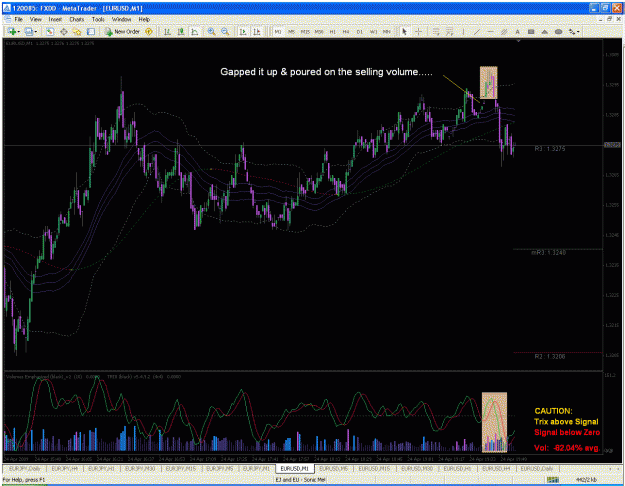The image size is (625, 486).
Task: Switch to the EURJPY,Daily chart tab
Action: 24,468
